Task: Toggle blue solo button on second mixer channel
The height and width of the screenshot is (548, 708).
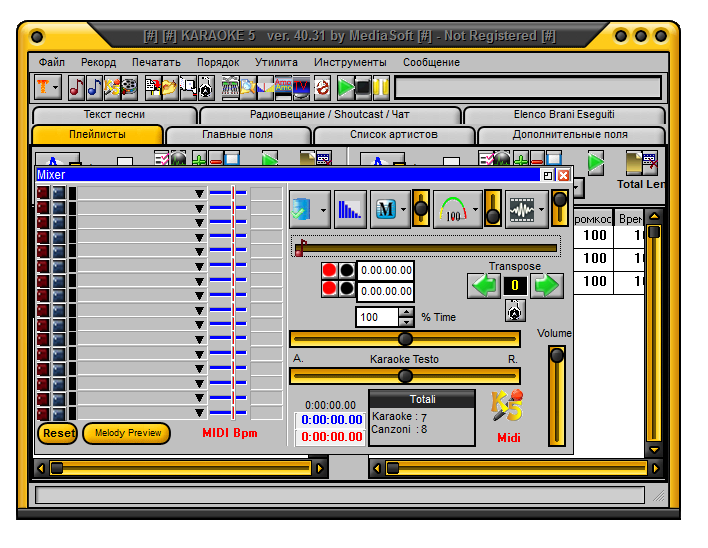Action: click(x=59, y=208)
